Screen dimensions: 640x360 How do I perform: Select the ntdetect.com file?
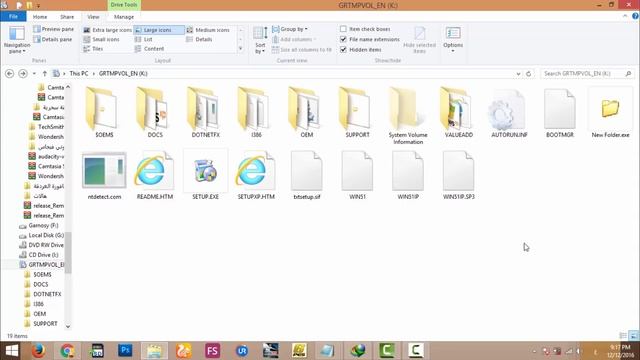104,175
